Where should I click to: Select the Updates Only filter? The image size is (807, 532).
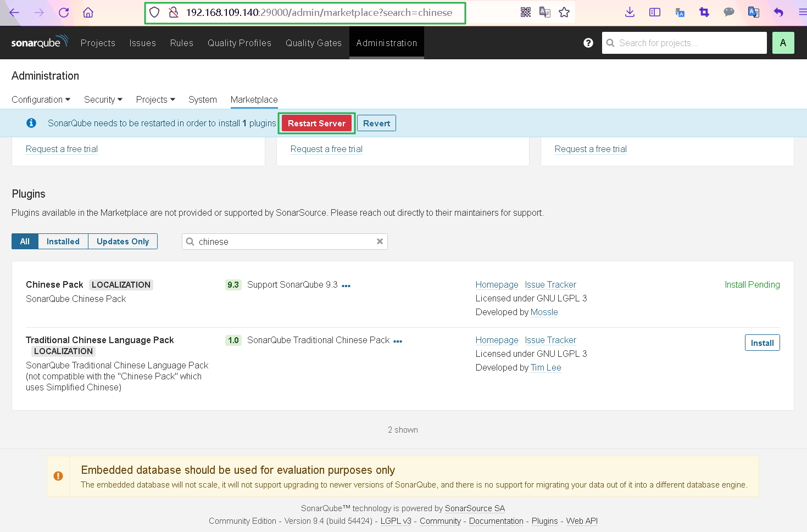(123, 242)
